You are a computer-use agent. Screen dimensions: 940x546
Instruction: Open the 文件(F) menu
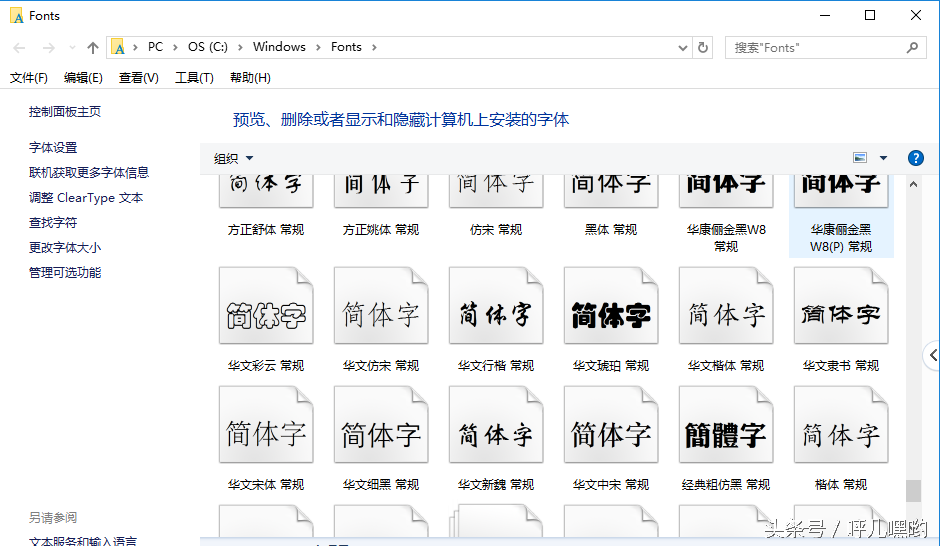pos(29,78)
